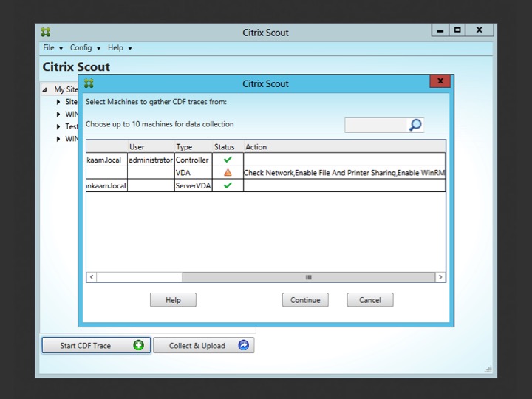Viewport: 532px width, 399px height.
Task: Click the green check status in the ServerVDA row
Action: (x=228, y=185)
